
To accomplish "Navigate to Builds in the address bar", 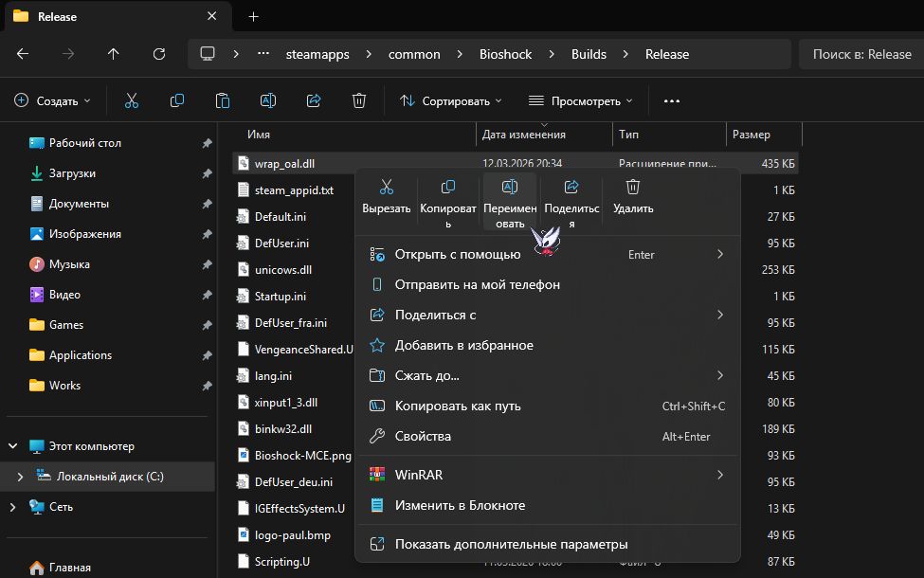I will [x=589, y=54].
